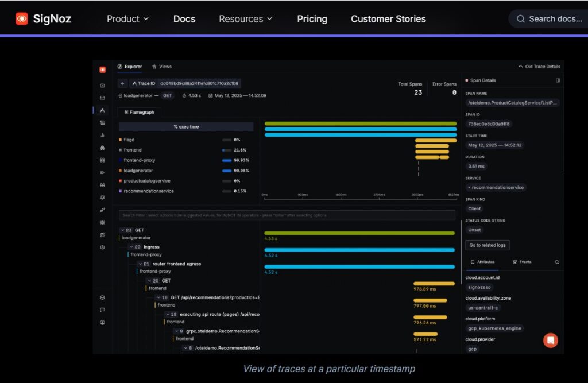Collapse the 21 router frontend egress node
Image resolution: width=588 pixels, height=383 pixels.
pyautogui.click(x=140, y=264)
